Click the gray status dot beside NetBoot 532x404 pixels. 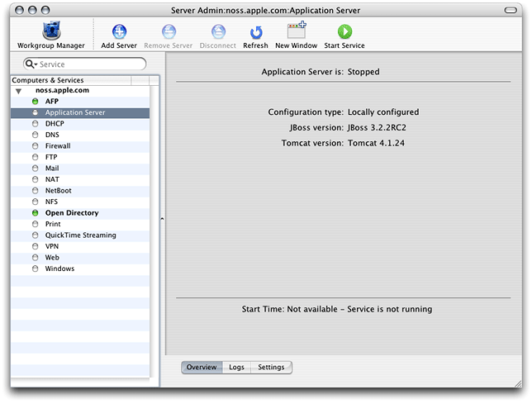[x=35, y=191]
